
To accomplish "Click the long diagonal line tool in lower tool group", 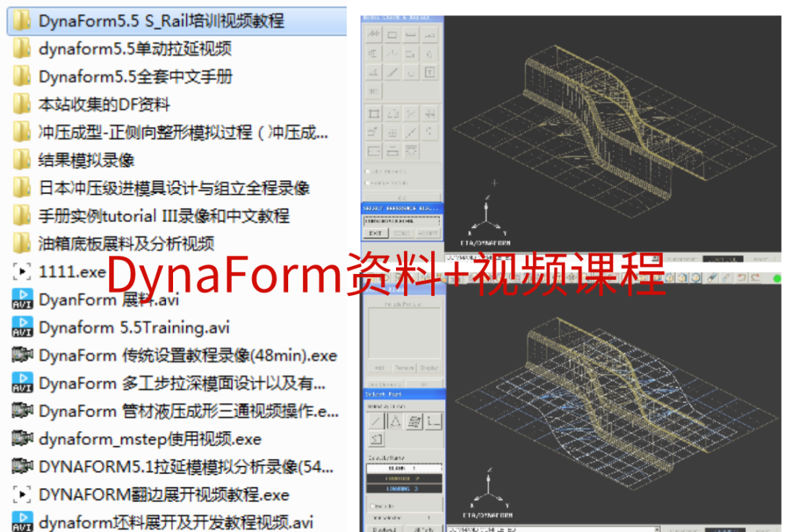I will tap(411, 132).
